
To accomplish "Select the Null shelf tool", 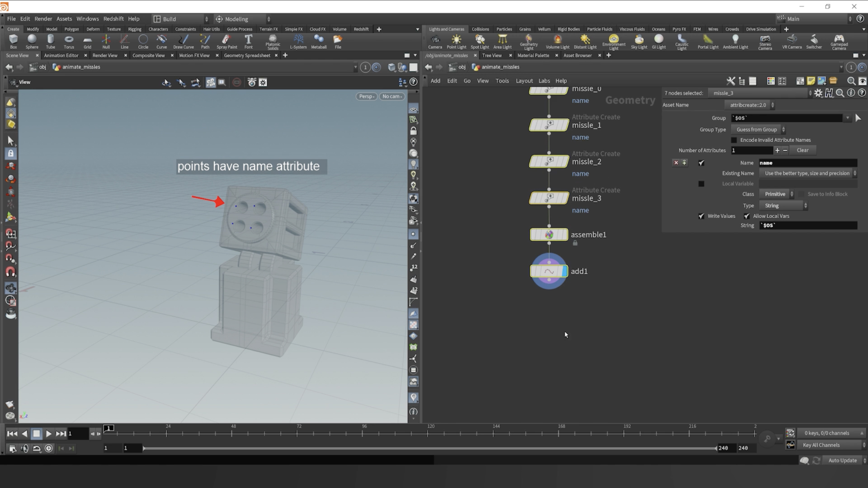I will click(106, 42).
